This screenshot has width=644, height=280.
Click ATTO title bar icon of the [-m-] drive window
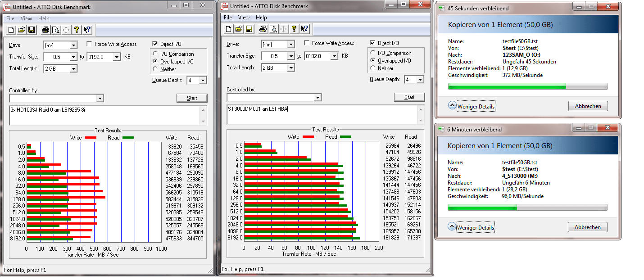click(x=225, y=6)
